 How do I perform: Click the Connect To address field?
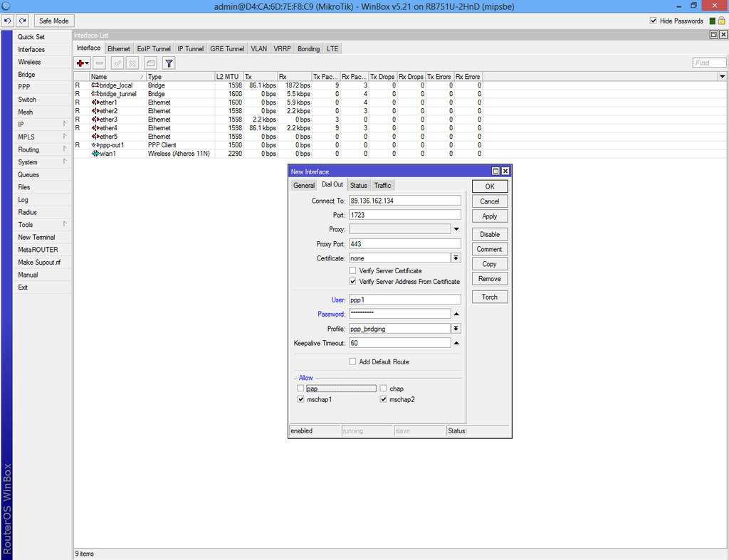[x=404, y=201]
